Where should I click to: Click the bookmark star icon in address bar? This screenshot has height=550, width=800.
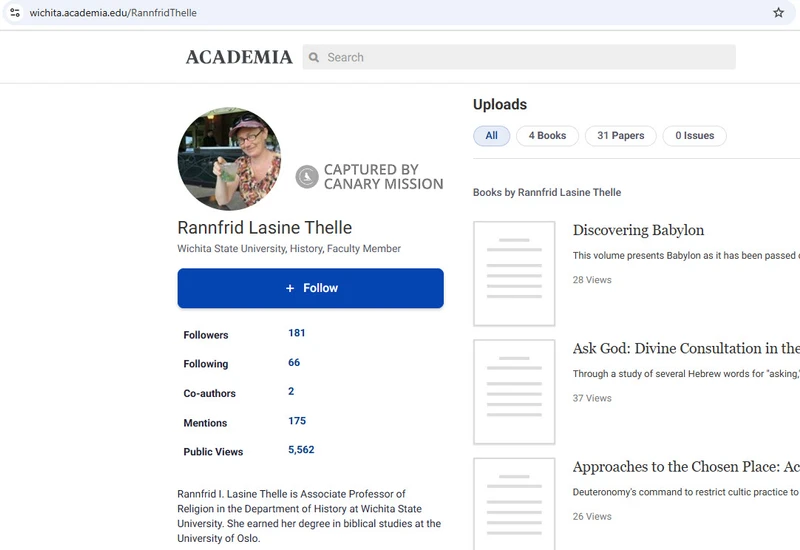pos(778,13)
